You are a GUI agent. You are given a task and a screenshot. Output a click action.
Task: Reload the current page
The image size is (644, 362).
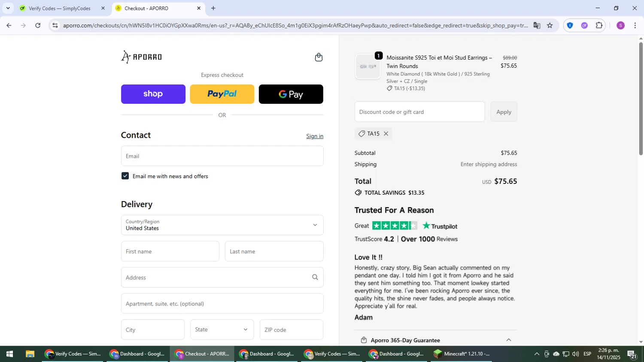(x=38, y=25)
